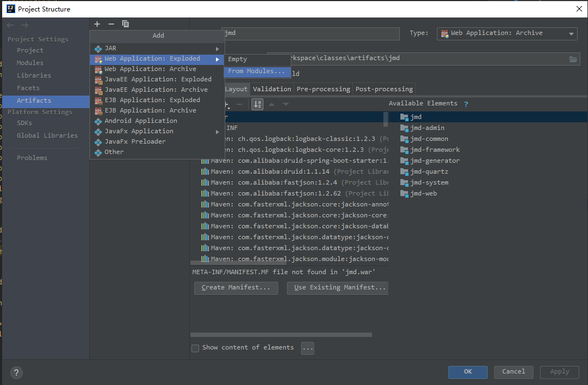Open help with bottom-left question button
The height and width of the screenshot is (385, 588).
pos(16,372)
